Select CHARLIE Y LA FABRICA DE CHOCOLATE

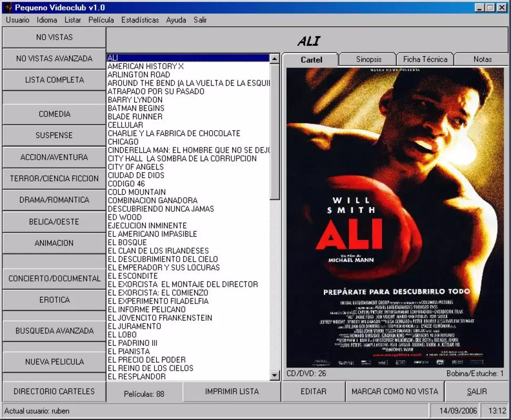188,133
